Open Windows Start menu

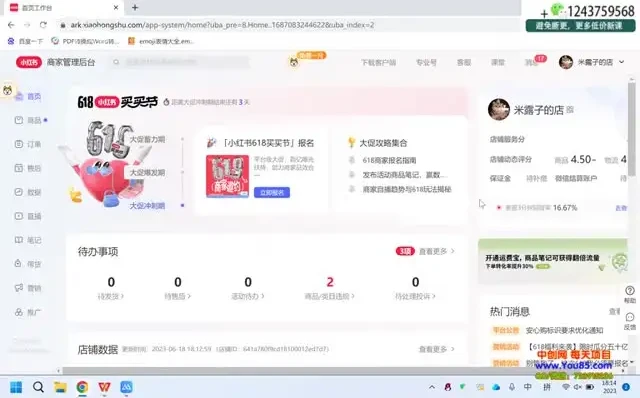[16, 387]
